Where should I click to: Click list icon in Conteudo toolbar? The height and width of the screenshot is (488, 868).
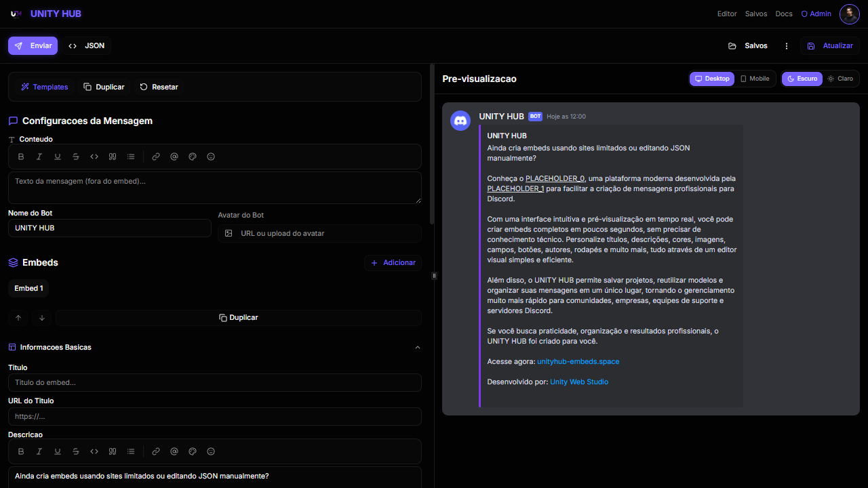click(x=131, y=157)
